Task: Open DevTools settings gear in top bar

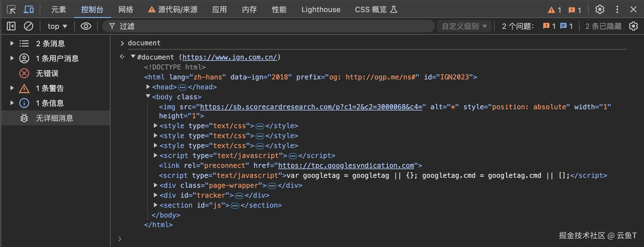Action: pos(600,10)
